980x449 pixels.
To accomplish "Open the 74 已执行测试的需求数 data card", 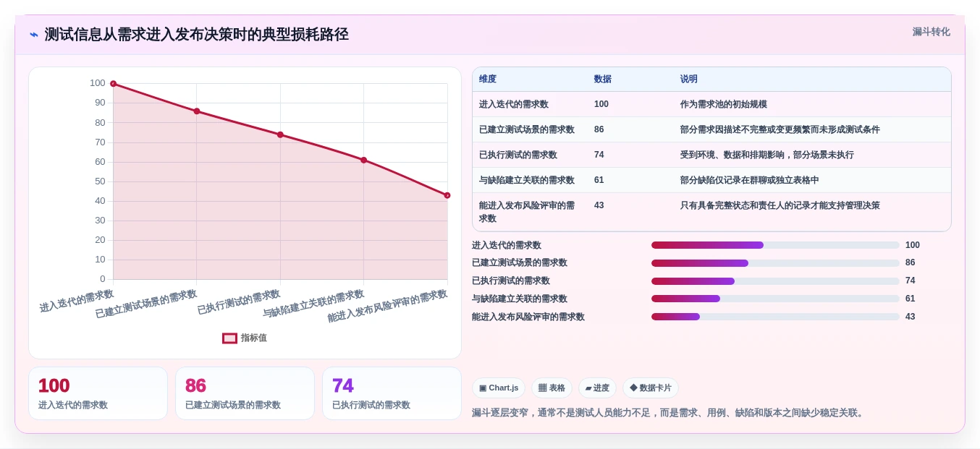I will click(x=392, y=393).
